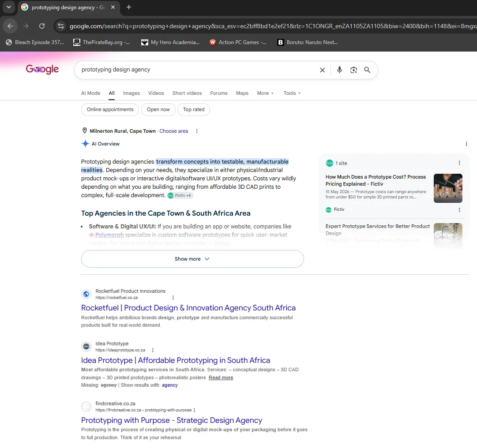Click the https://rocketfuel.co.za URL text

[x=116, y=298]
